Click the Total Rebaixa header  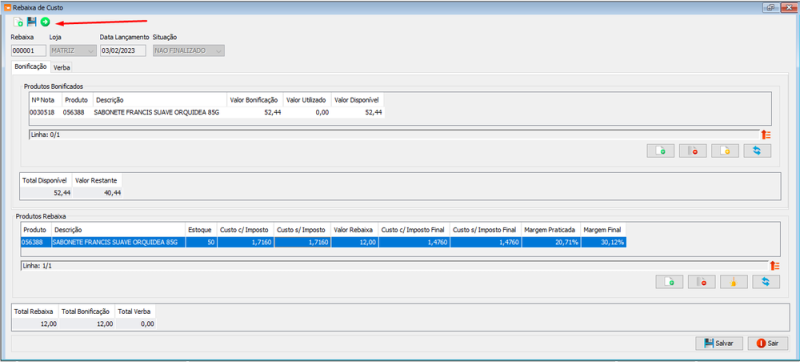pos(36,311)
